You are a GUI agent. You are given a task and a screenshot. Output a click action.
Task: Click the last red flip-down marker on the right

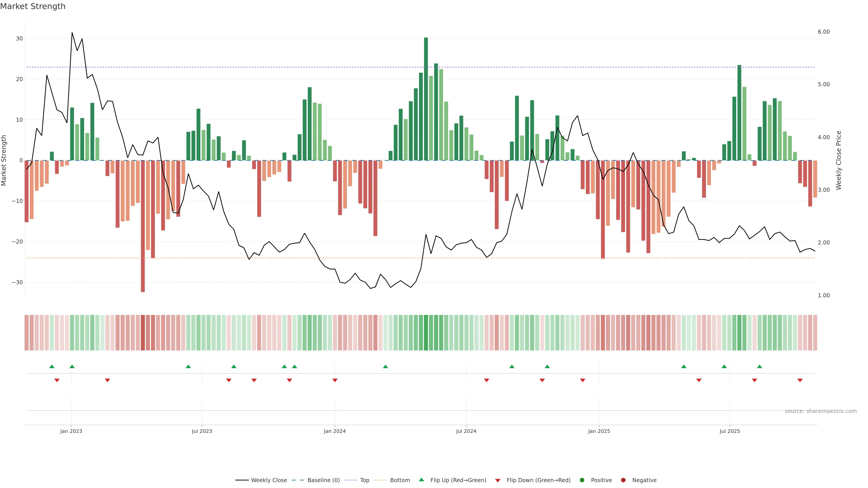point(800,380)
